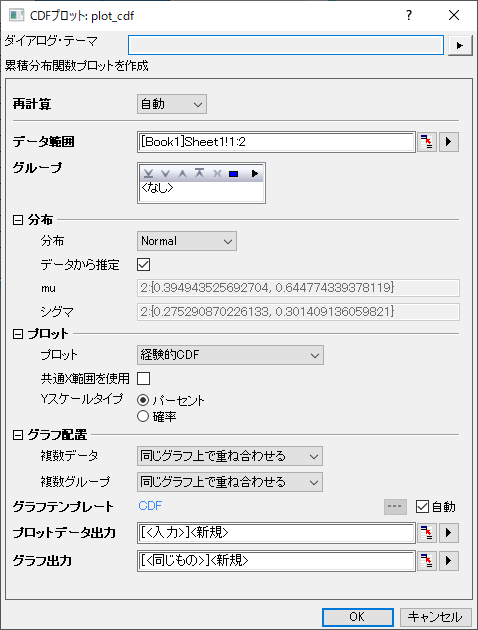Open flyout arrow next to グラフ出力
The height and width of the screenshot is (630, 478).
449,560
